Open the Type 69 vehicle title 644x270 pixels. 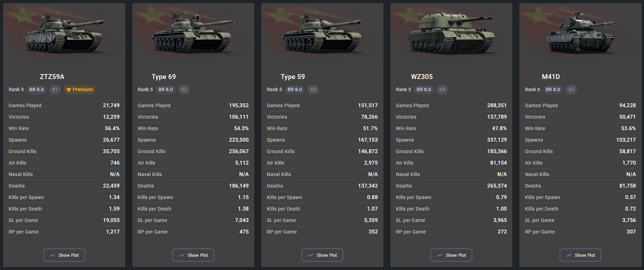pos(164,77)
